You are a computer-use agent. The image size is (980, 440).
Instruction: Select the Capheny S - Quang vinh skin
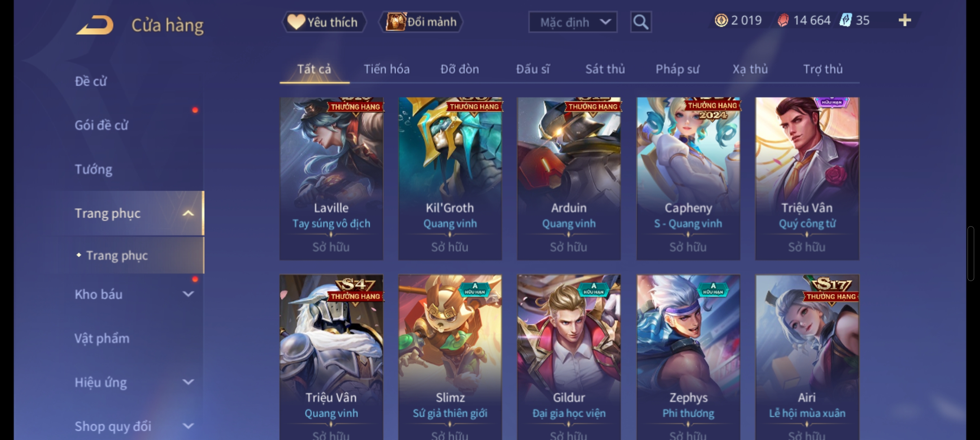688,178
